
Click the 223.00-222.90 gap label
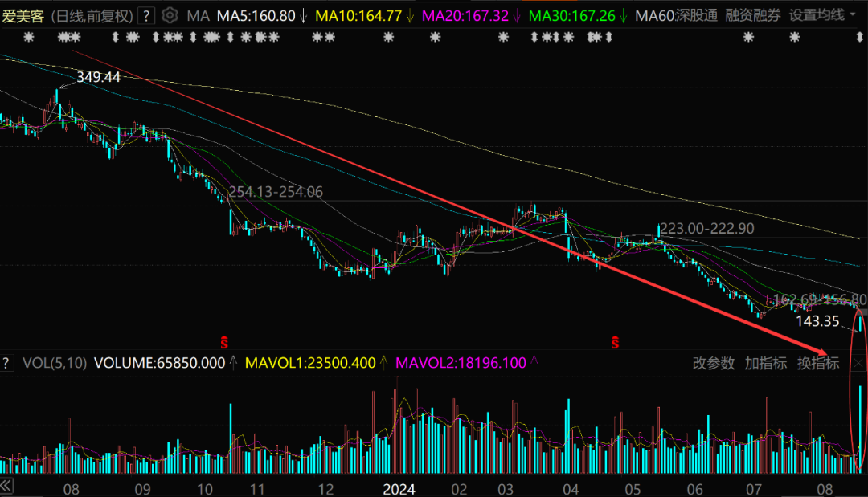click(x=707, y=228)
